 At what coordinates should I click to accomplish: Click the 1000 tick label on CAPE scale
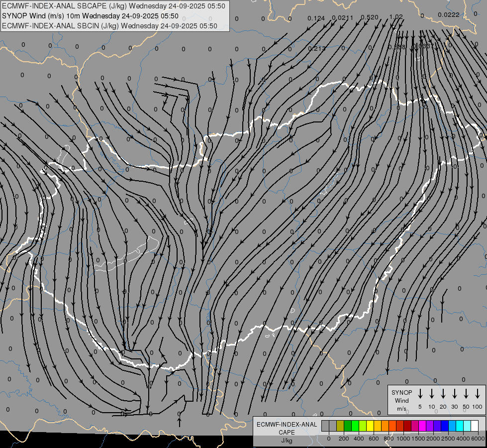(403, 439)
